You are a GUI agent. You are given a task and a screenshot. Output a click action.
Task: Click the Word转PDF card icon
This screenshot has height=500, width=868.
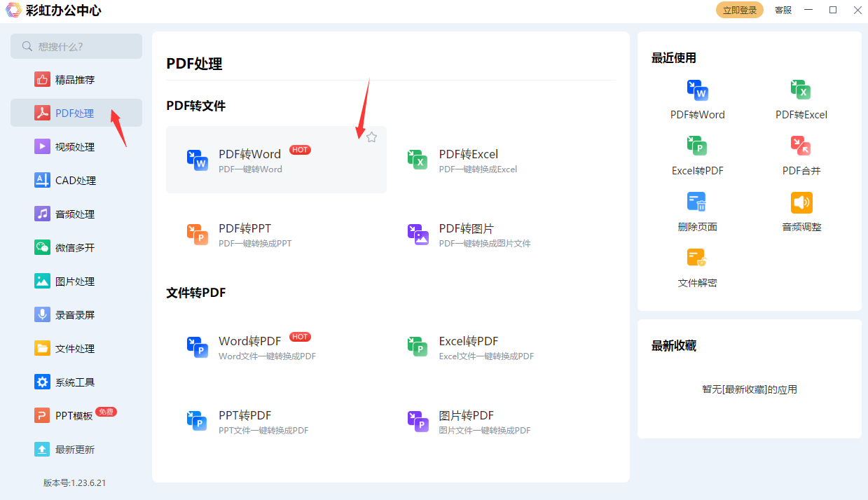[198, 347]
